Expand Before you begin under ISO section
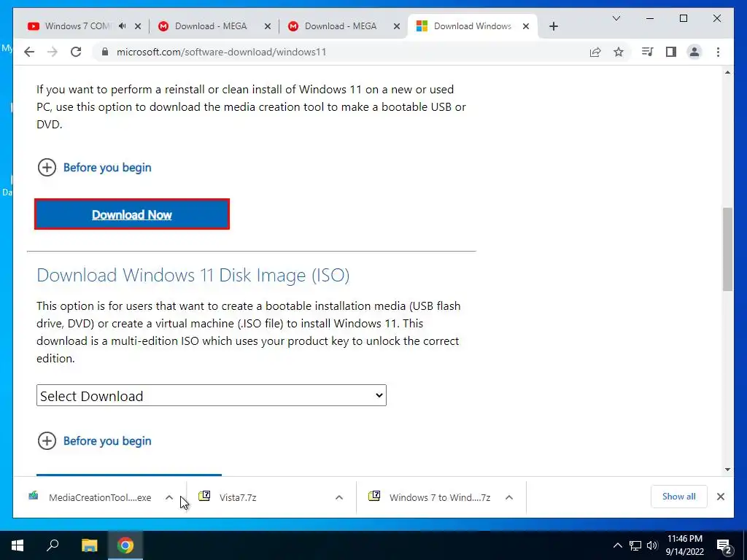 (x=94, y=441)
